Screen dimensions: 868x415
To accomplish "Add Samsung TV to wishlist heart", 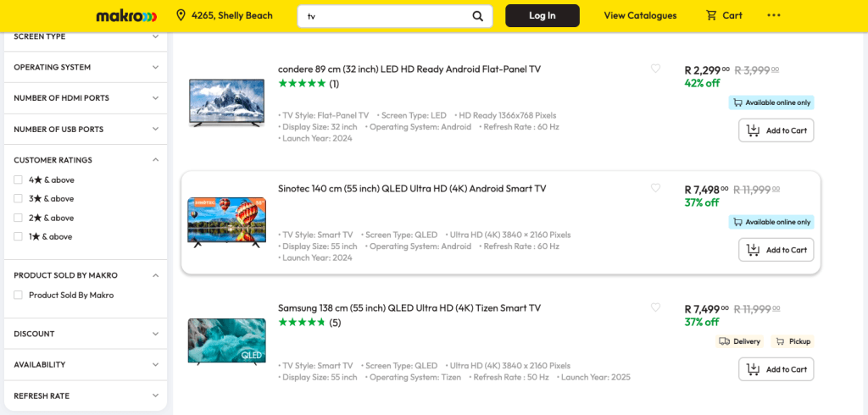I will point(655,307).
